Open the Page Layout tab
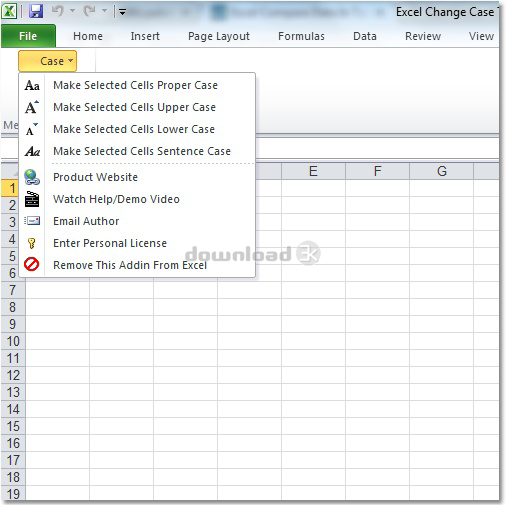The height and width of the screenshot is (507, 506). pyautogui.click(x=219, y=36)
